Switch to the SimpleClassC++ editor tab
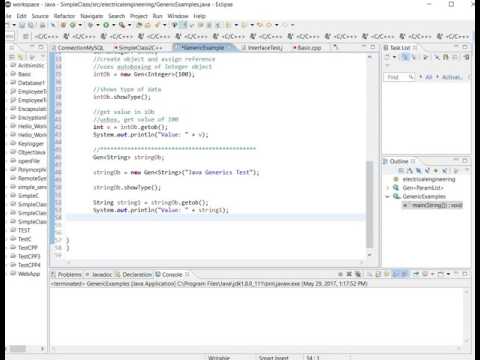Image resolution: width=480 pixels, height=360 pixels. [x=138, y=48]
